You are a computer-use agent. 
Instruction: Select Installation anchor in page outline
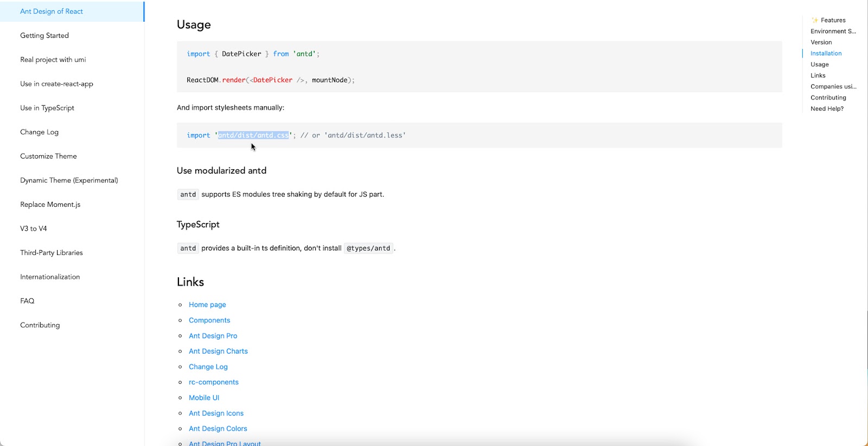click(x=826, y=54)
